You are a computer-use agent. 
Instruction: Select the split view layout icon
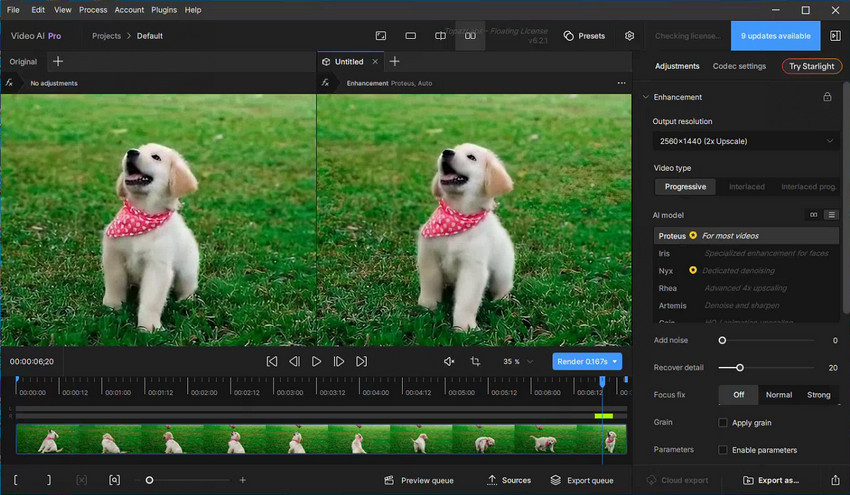tap(440, 36)
